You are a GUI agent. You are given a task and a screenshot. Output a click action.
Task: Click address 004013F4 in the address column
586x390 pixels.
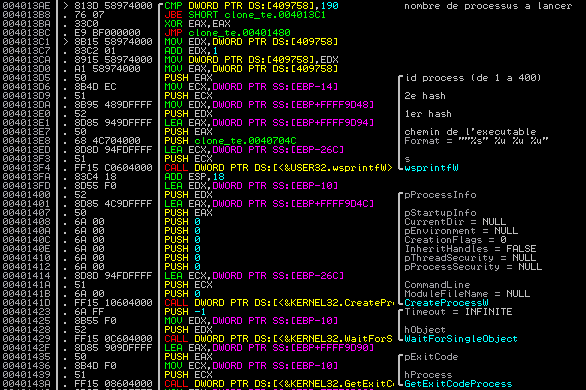click(x=26, y=168)
